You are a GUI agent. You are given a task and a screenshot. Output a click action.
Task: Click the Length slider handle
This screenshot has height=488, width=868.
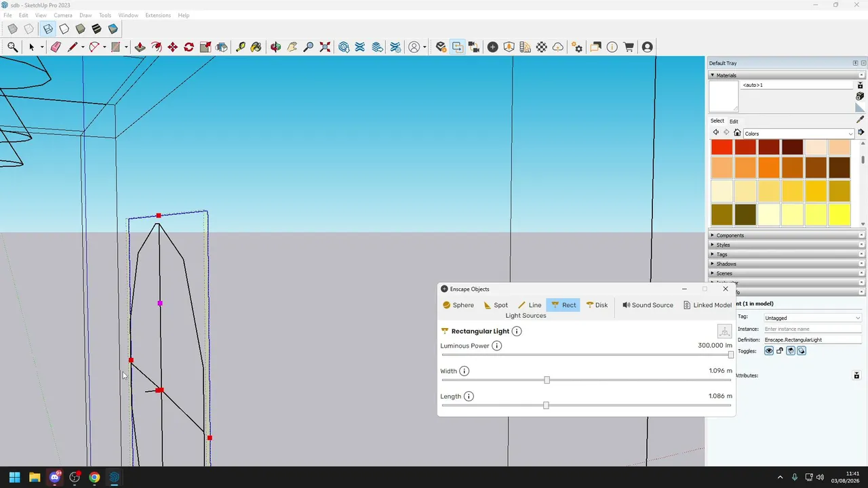pos(546,405)
